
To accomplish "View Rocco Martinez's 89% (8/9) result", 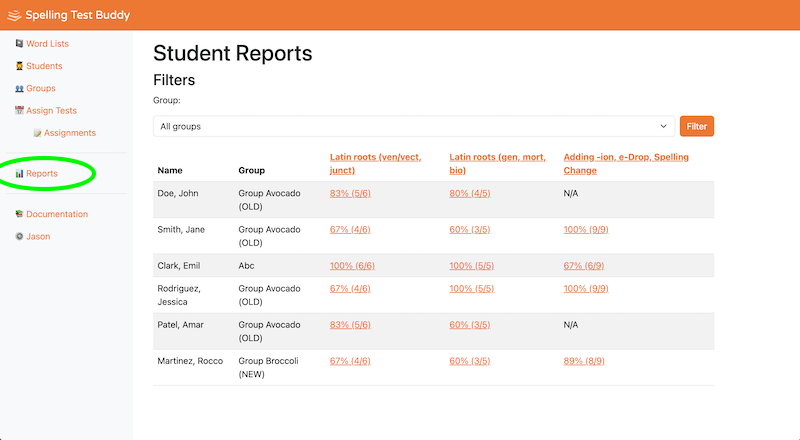I will click(x=586, y=361).
